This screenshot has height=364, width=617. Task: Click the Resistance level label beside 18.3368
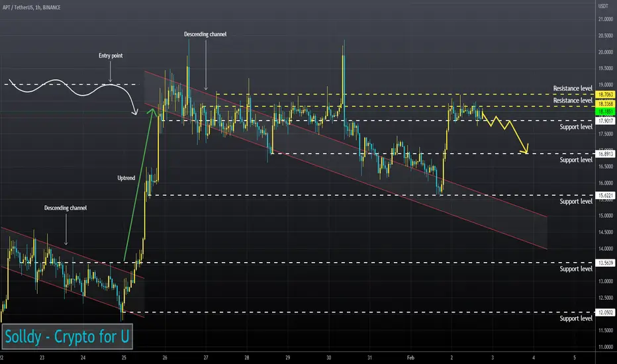tap(573, 101)
